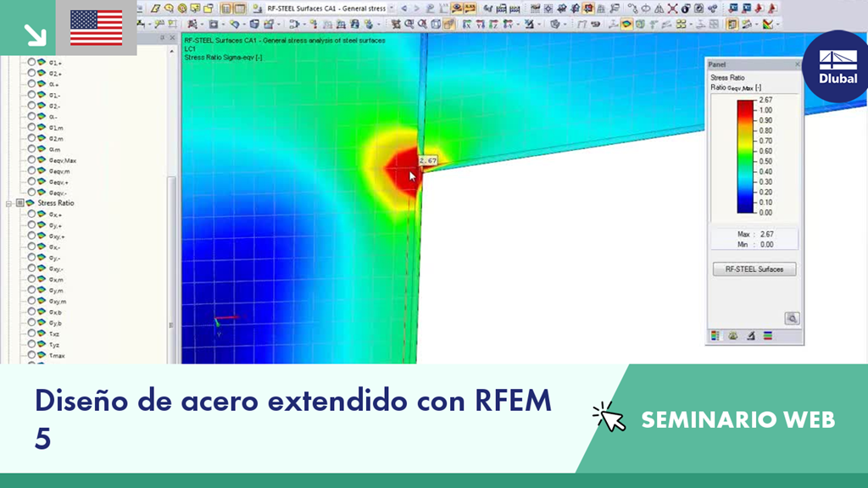
Task: Open the striped color ranges tab in Panel
Action: tap(768, 335)
